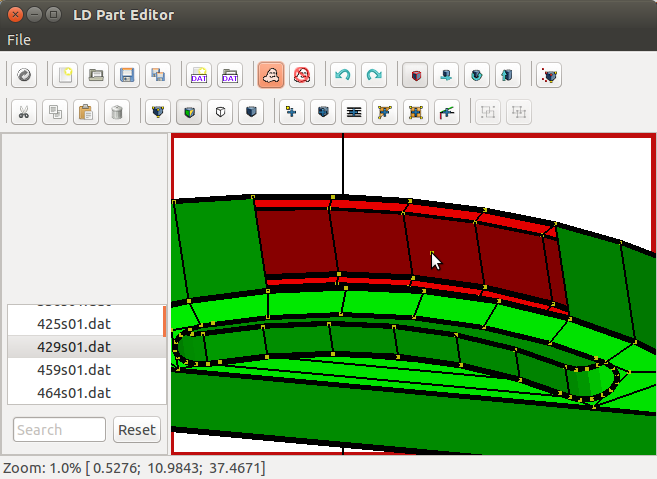The width and height of the screenshot is (657, 479).
Task: Click the scissors Cut icon
Action: click(24, 113)
